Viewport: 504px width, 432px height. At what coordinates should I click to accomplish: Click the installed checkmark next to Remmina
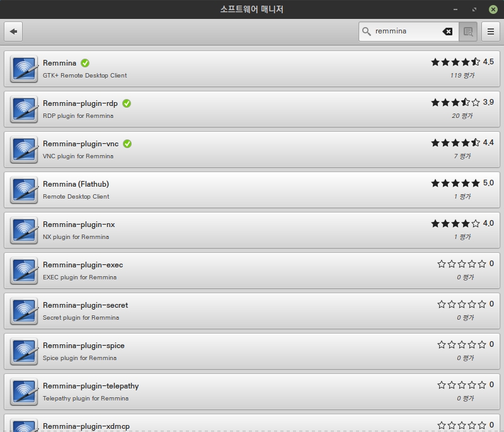coord(85,63)
